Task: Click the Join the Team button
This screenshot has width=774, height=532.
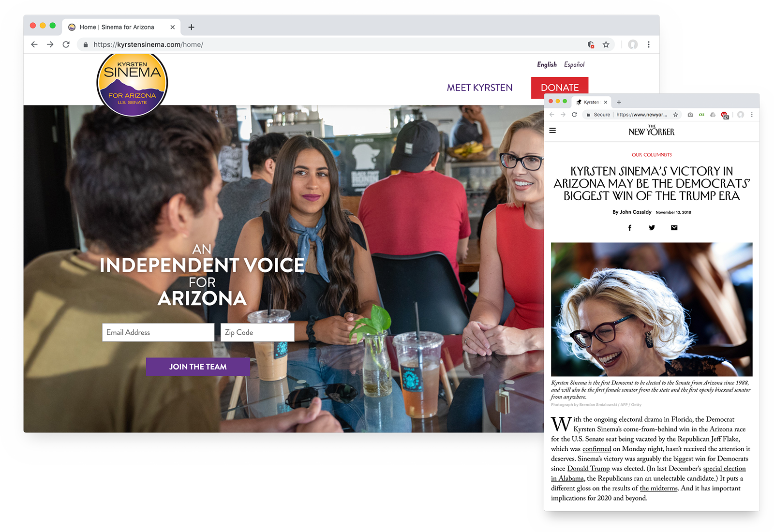Action: [198, 367]
